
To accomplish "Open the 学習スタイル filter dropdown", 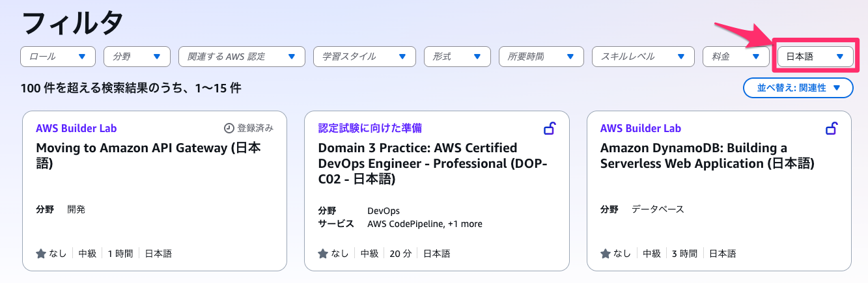I will (x=365, y=57).
